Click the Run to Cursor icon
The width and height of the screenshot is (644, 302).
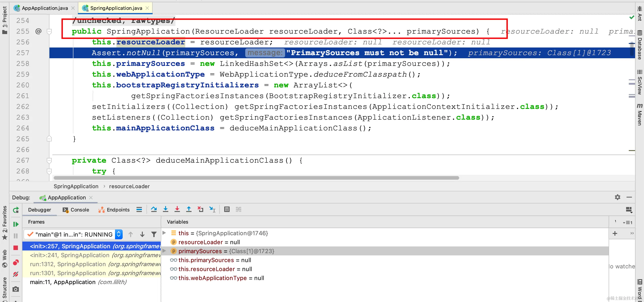click(x=212, y=209)
